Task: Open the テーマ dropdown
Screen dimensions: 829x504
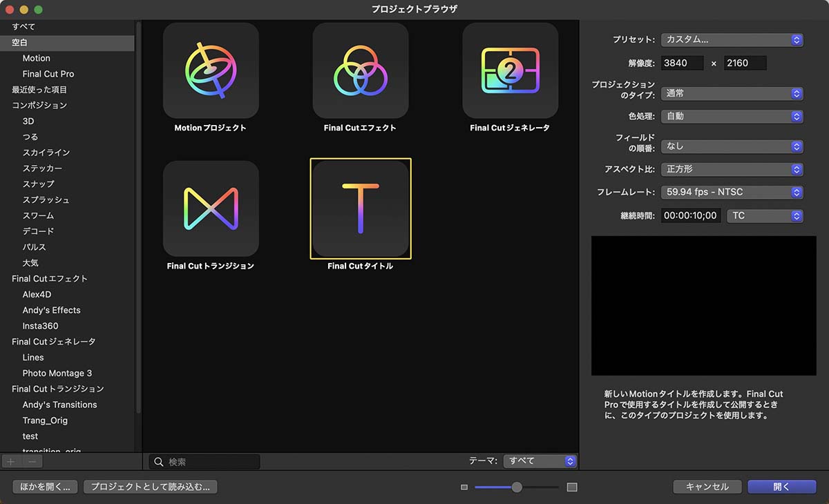Action: pos(540,461)
